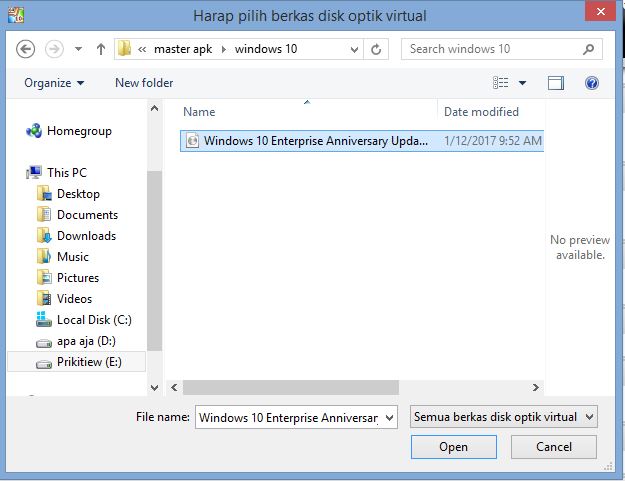This screenshot has width=625, height=481.
Task: Click the navigation pane vertical scrollbar thumb
Action: pyautogui.click(x=155, y=261)
